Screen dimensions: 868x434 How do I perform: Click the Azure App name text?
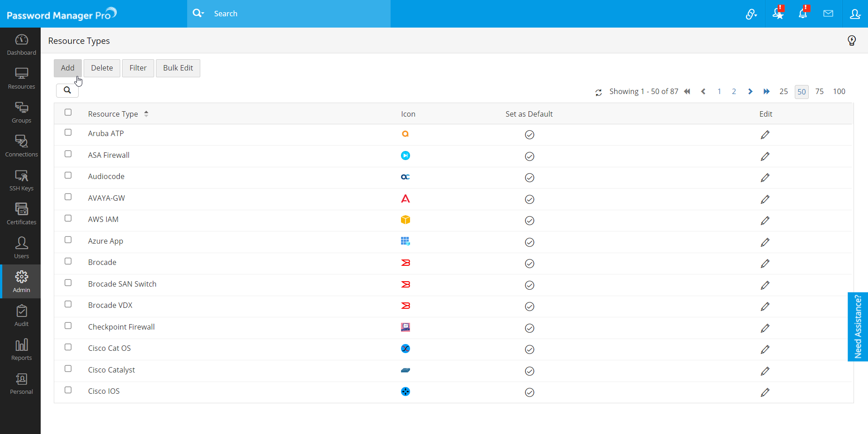(105, 241)
